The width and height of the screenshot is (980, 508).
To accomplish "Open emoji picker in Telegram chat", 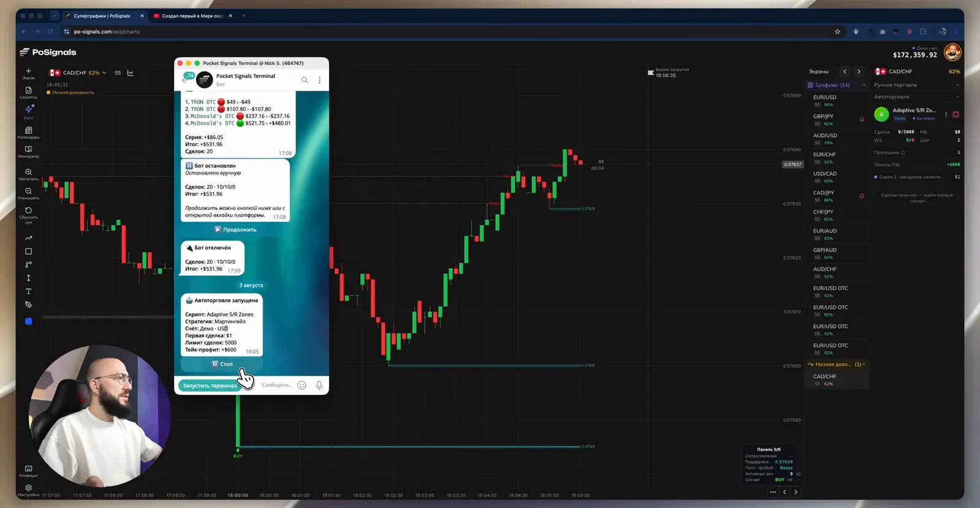I will click(x=301, y=385).
